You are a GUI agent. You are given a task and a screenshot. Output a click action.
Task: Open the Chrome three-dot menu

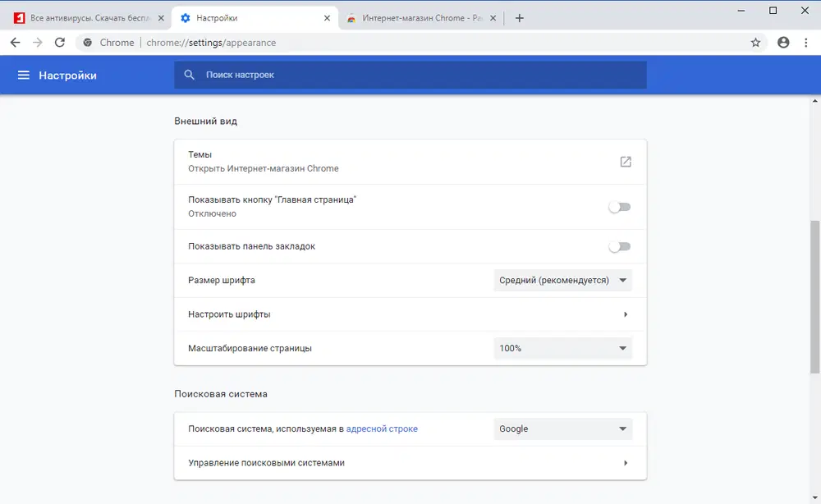tap(806, 43)
